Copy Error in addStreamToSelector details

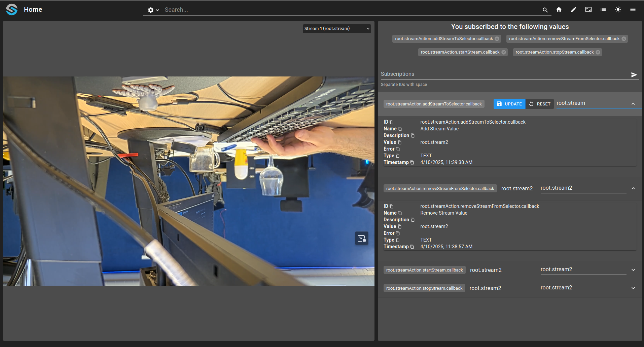(x=398, y=149)
